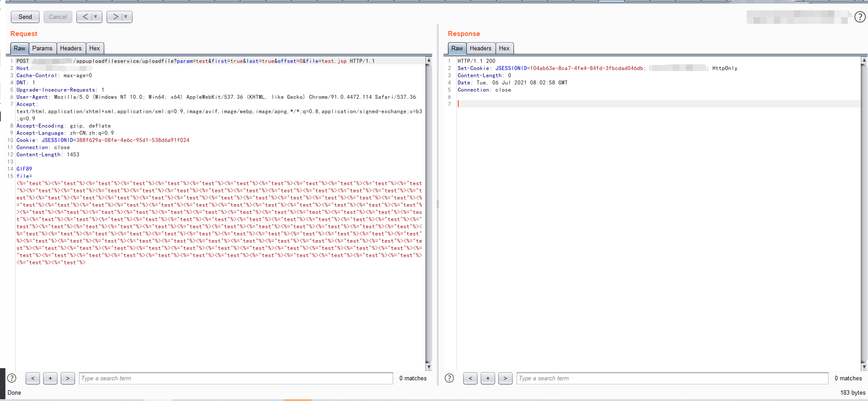Click the response Content-Length: 0 line
Screen dimensions: 868x401
[484, 76]
